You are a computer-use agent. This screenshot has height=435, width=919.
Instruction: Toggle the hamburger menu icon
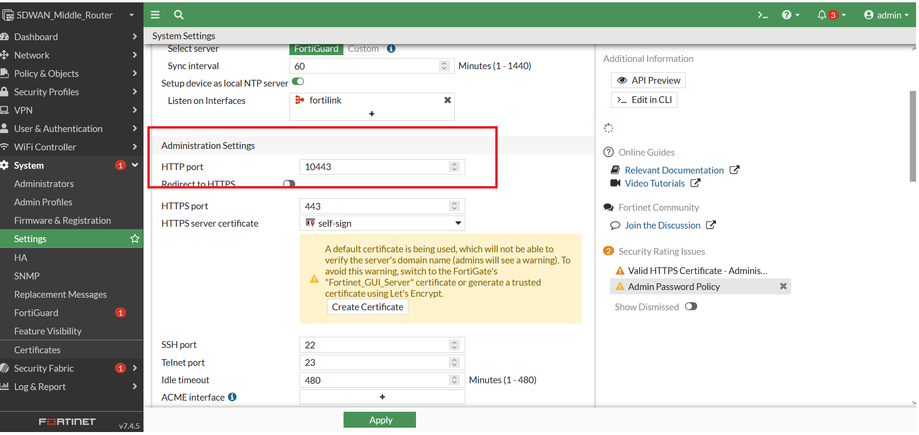pos(155,15)
